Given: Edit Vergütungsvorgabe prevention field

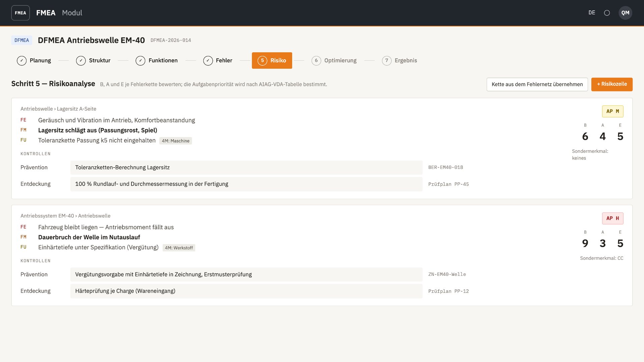Looking at the screenshot, I should pyautogui.click(x=247, y=275).
